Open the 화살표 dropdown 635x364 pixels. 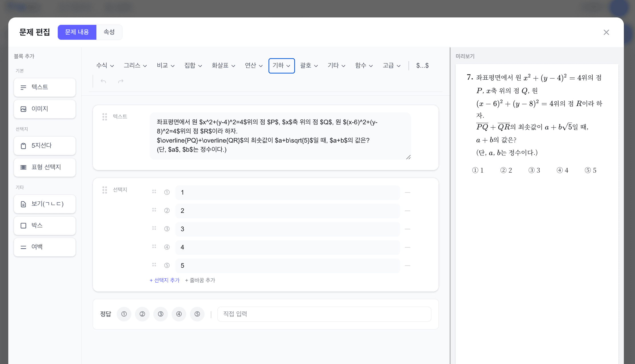point(223,66)
